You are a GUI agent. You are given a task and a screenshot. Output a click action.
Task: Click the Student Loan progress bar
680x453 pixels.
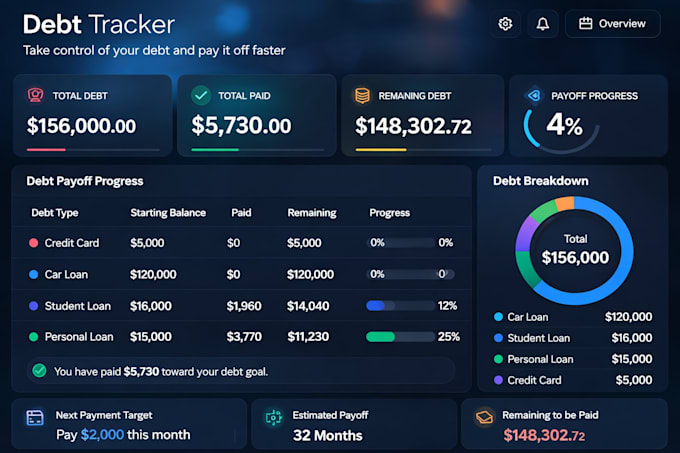click(x=400, y=306)
